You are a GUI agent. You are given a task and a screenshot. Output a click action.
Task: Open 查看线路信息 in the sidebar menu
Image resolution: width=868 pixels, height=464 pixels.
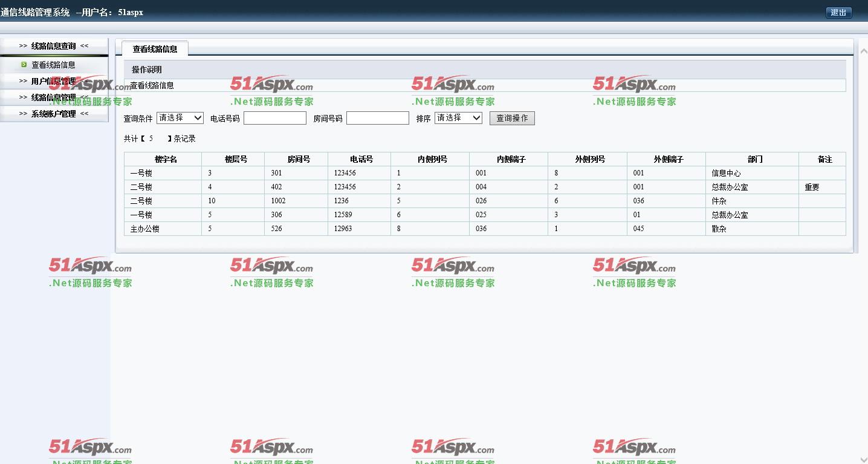click(53, 65)
